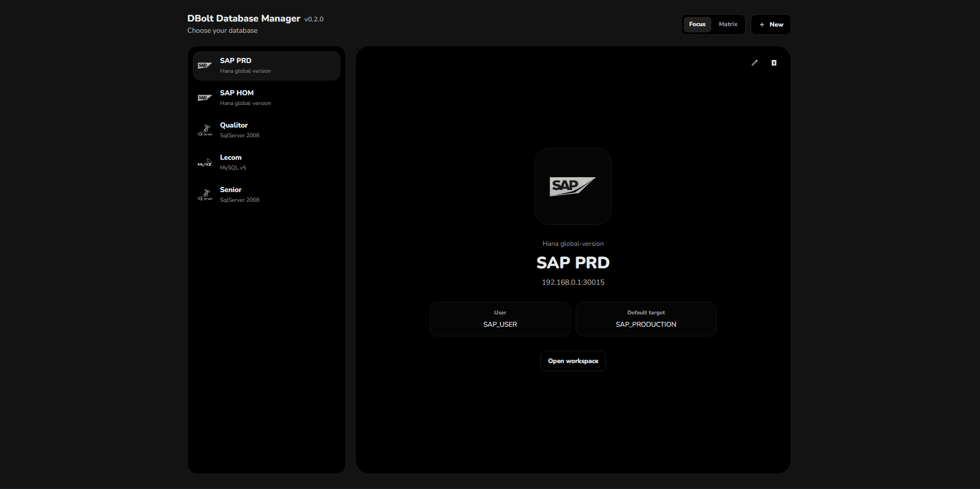The width and height of the screenshot is (980, 489).
Task: Switch to Matrix view
Action: click(x=728, y=24)
